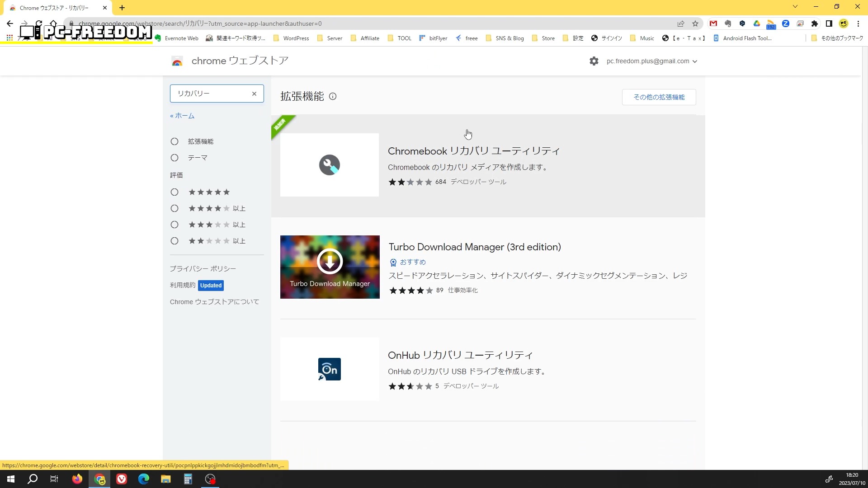Click the info icon beside 拡張機能 heading

point(333,96)
